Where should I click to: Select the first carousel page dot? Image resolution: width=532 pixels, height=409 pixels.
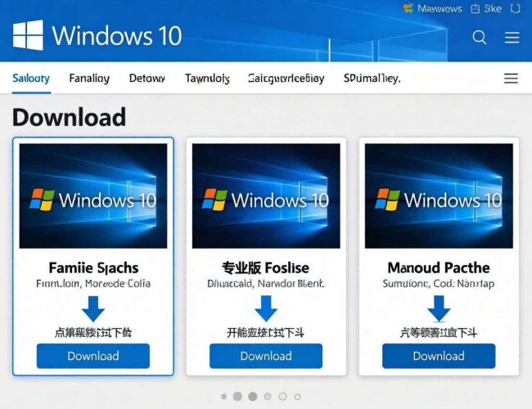(x=223, y=397)
